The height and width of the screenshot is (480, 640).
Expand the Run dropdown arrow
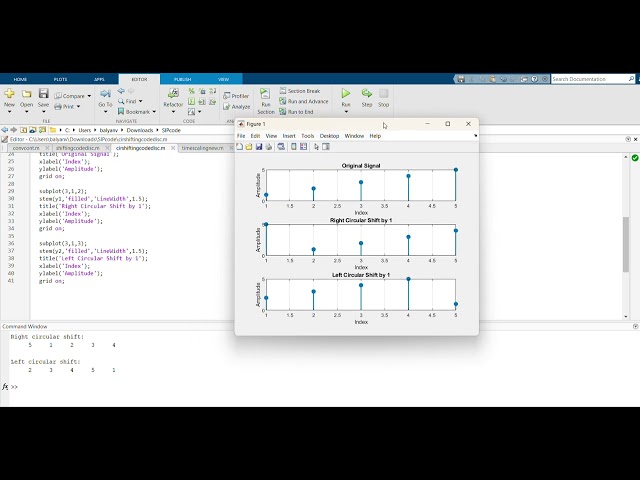[346, 112]
